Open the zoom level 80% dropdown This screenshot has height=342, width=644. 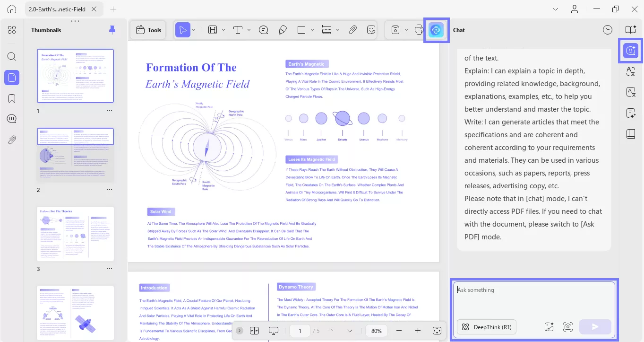click(377, 331)
